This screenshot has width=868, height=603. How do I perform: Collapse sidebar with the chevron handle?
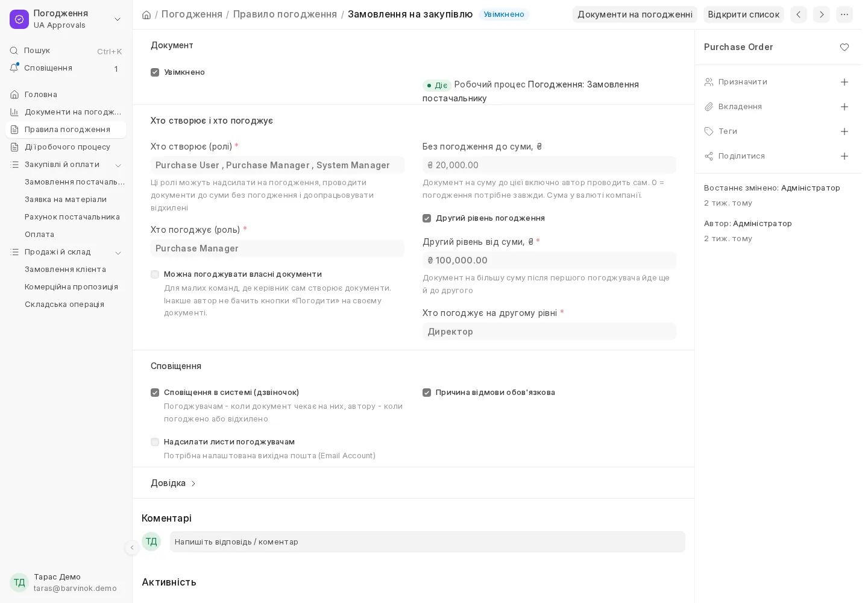coord(132,548)
